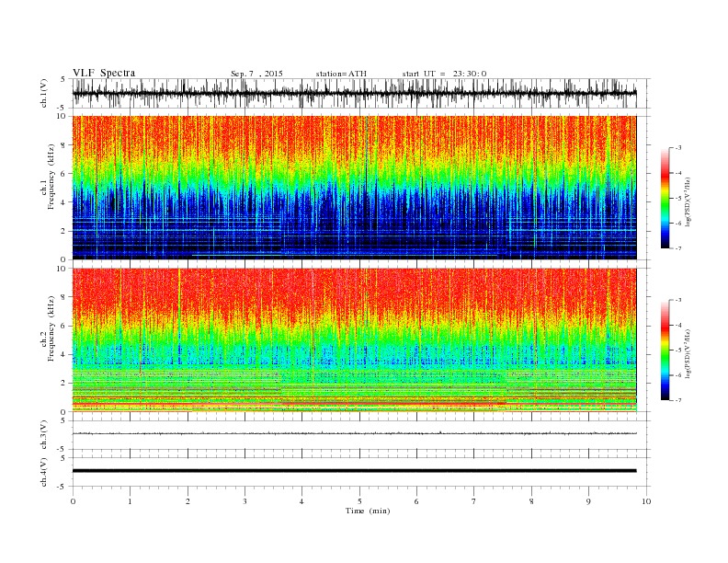Click the "-7" tick on ch.1 colorbar
The height and width of the screenshot is (563, 728).
click(678, 248)
